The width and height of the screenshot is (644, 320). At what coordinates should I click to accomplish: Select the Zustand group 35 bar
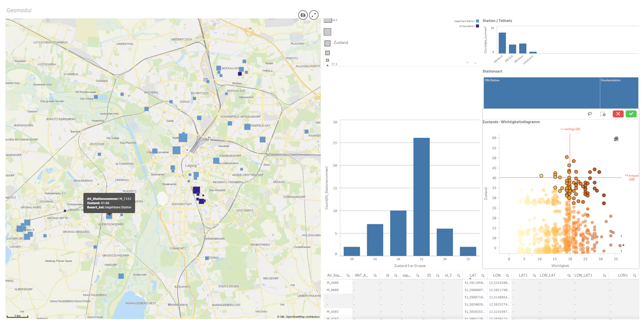pyautogui.click(x=422, y=197)
